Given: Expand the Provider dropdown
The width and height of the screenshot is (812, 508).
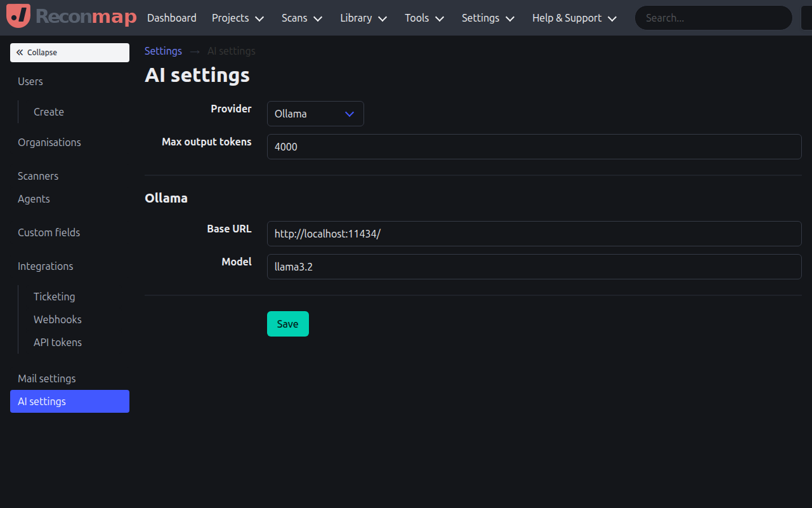Looking at the screenshot, I should pyautogui.click(x=315, y=114).
